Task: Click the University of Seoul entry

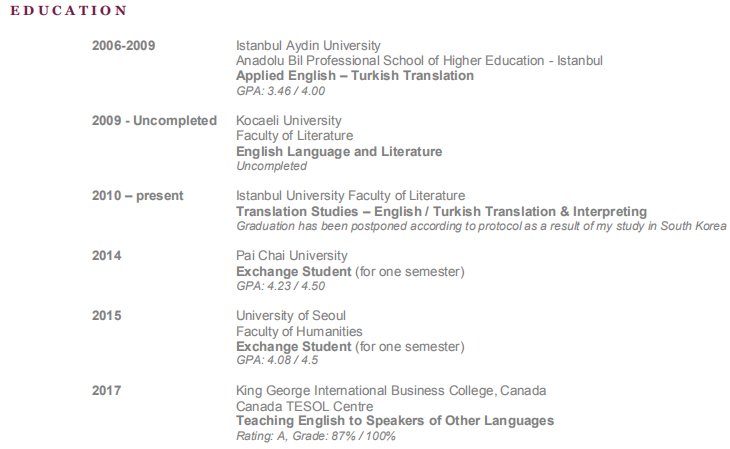Action: pos(291,316)
